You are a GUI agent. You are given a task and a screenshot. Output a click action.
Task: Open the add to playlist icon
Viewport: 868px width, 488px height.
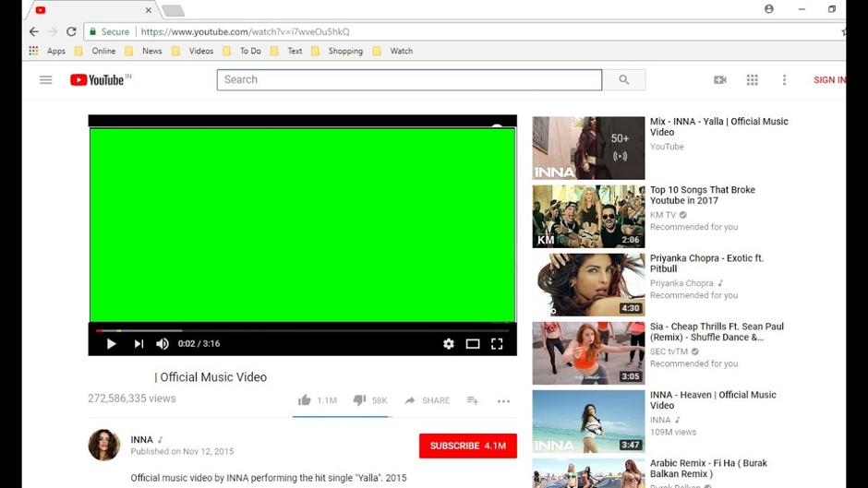point(473,400)
